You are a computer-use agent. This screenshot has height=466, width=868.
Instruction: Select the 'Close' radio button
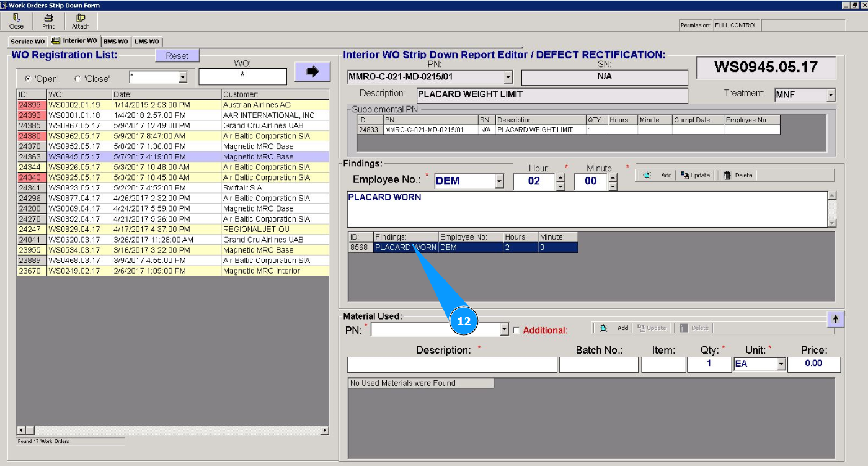click(77, 79)
